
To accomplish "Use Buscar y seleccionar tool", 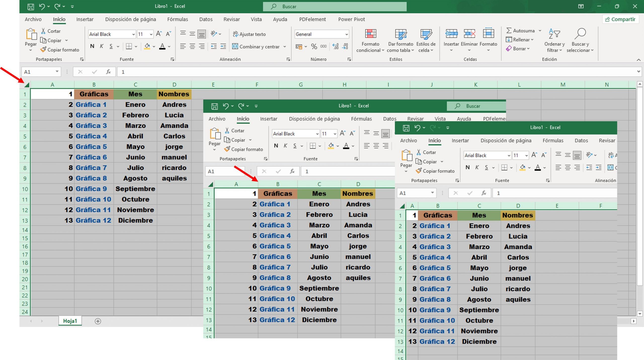I will point(580,40).
